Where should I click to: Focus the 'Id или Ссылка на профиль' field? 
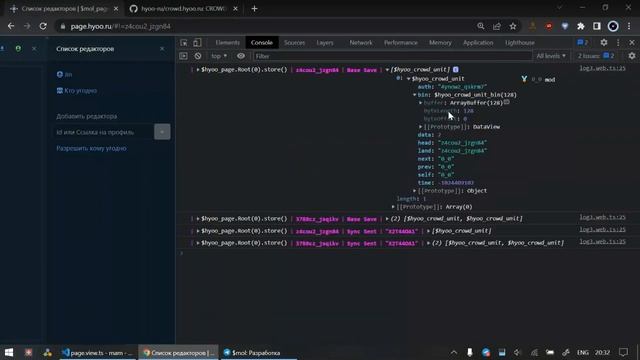[x=104, y=132]
